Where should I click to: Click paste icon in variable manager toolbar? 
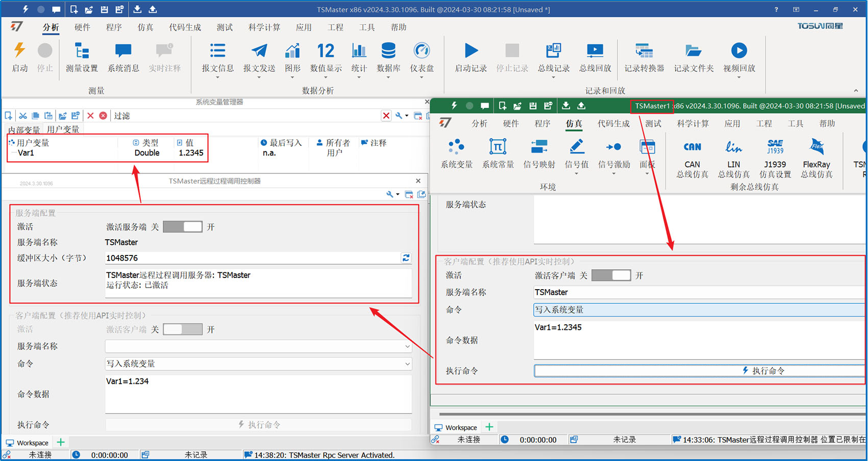pyautogui.click(x=48, y=116)
